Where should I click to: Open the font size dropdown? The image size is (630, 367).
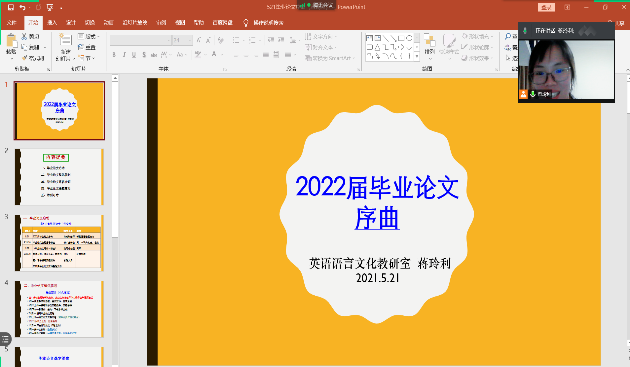182,40
